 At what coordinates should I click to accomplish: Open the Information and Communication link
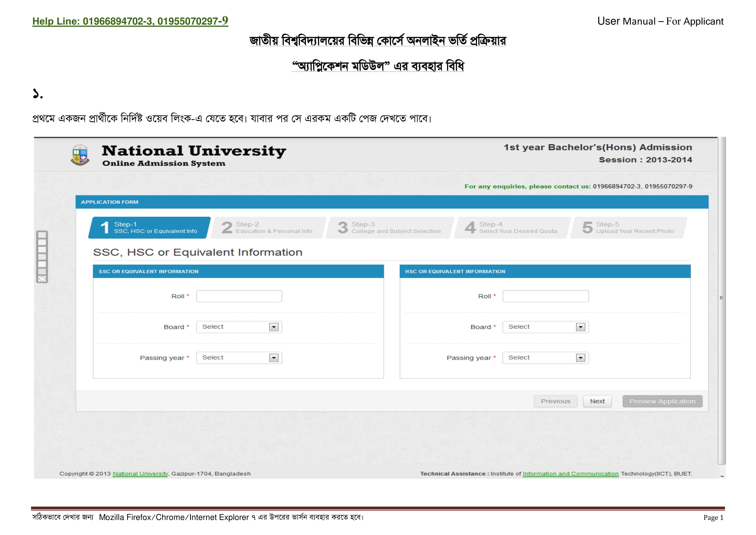[x=570, y=474]
